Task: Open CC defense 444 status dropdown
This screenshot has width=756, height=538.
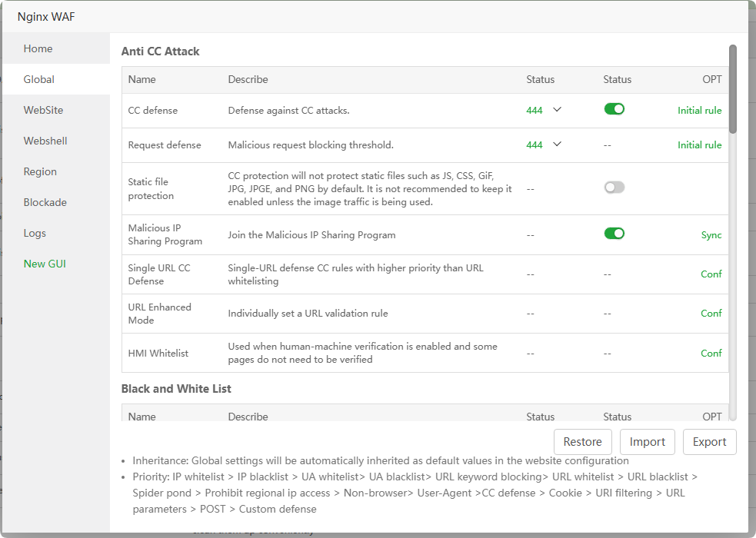Action: tap(544, 110)
